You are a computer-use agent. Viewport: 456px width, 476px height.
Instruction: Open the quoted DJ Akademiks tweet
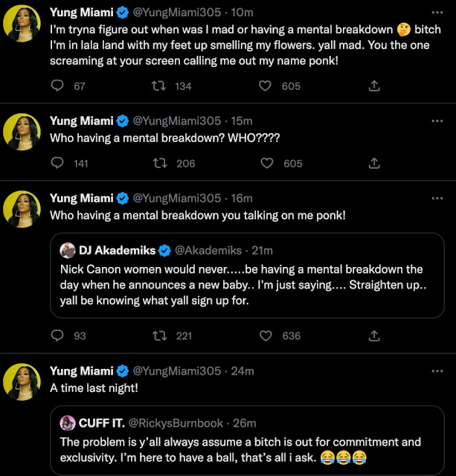245,286
